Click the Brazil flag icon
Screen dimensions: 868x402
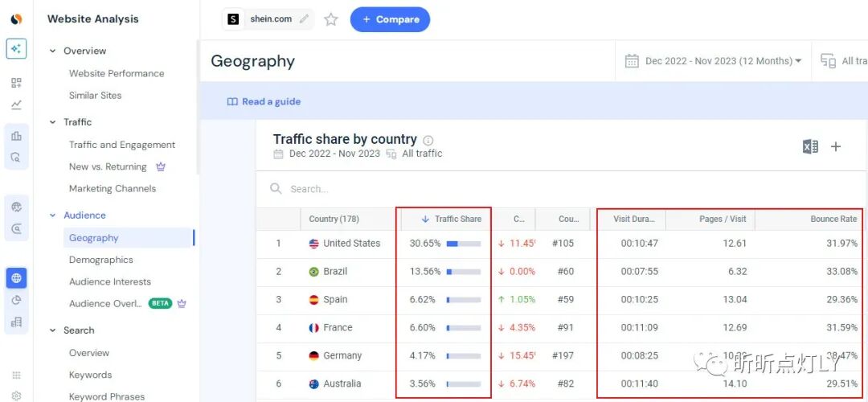pyautogui.click(x=314, y=272)
